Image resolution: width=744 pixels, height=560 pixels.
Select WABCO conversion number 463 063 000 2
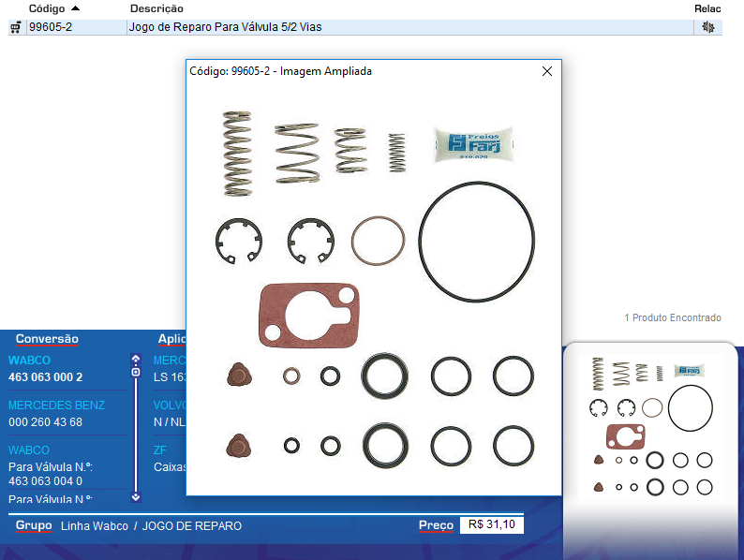(x=46, y=377)
